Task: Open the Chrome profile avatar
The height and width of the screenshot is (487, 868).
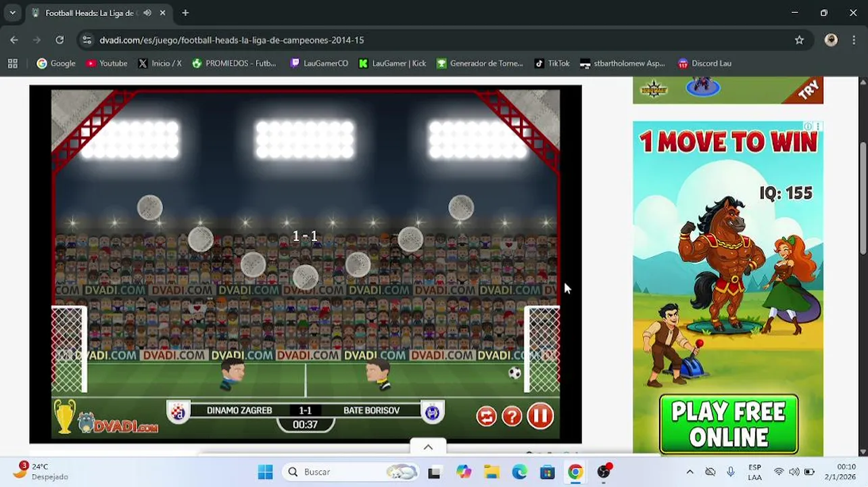Action: click(x=831, y=40)
